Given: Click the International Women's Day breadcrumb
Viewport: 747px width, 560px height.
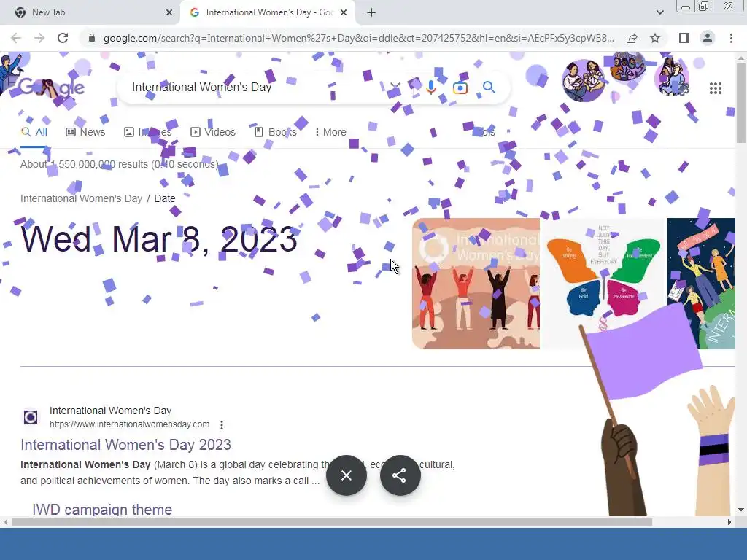Looking at the screenshot, I should click(81, 198).
